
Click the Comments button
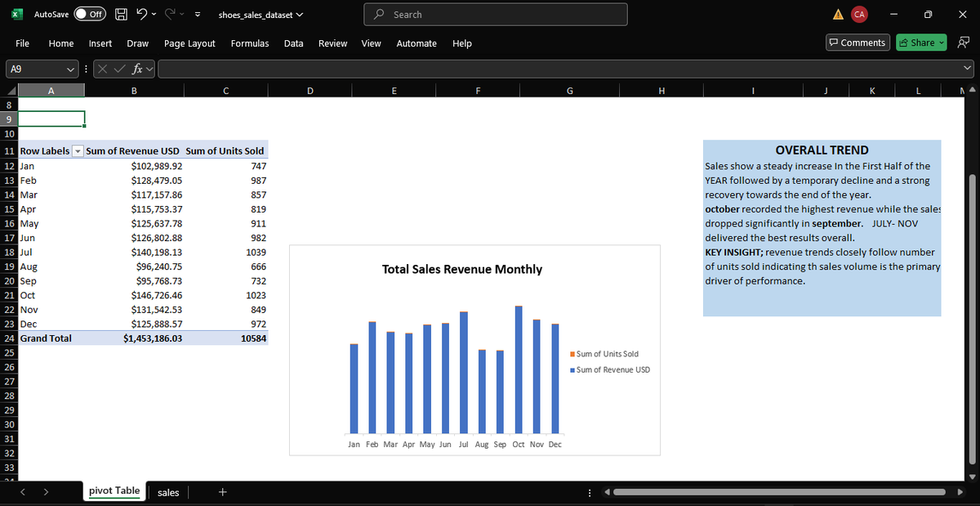tap(857, 43)
